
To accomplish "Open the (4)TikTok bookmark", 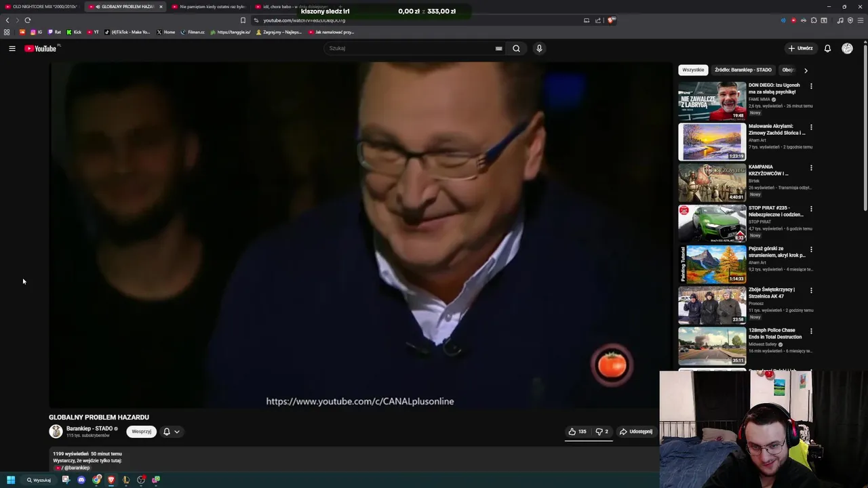I will click(x=127, y=32).
